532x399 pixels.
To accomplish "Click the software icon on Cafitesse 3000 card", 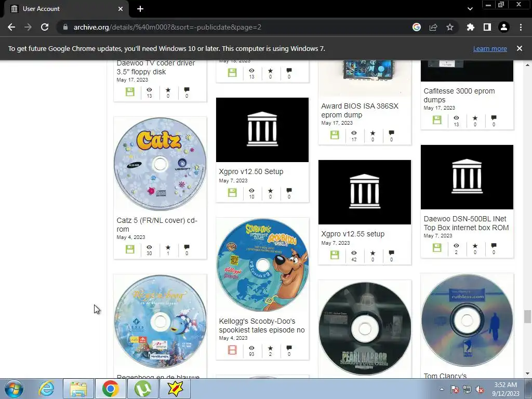I will pyautogui.click(x=437, y=120).
